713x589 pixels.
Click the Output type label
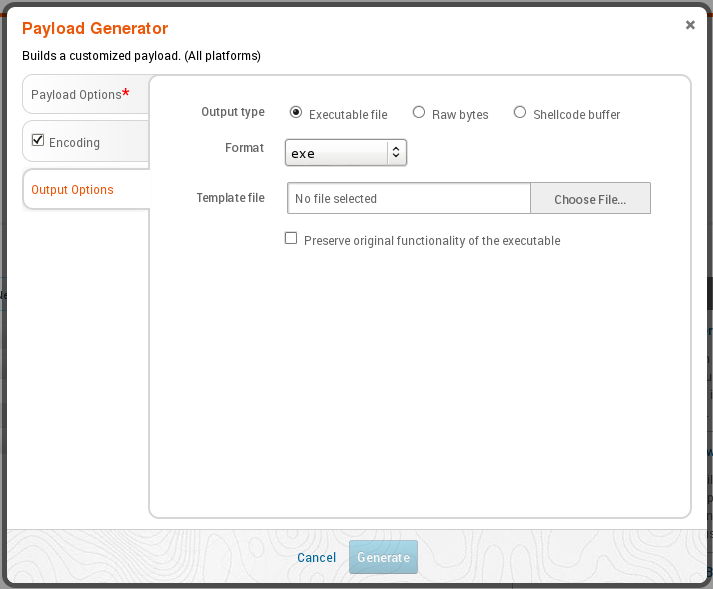(233, 112)
